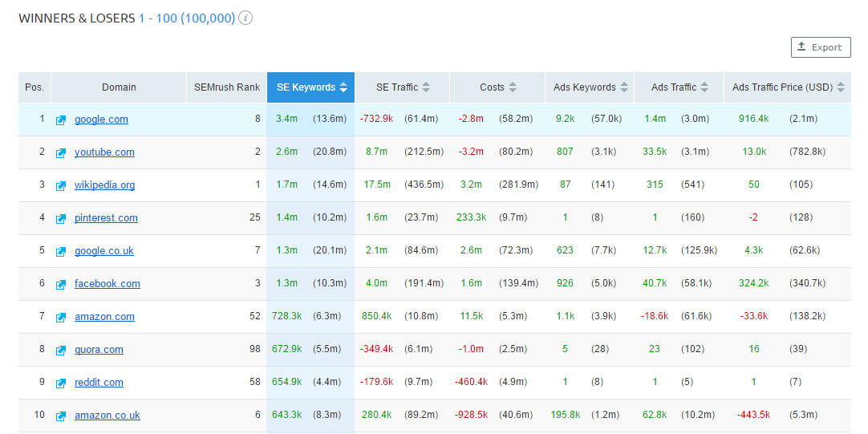Open external link icon for google.co.uk
Viewport: 868px width, 434px height.
61,252
